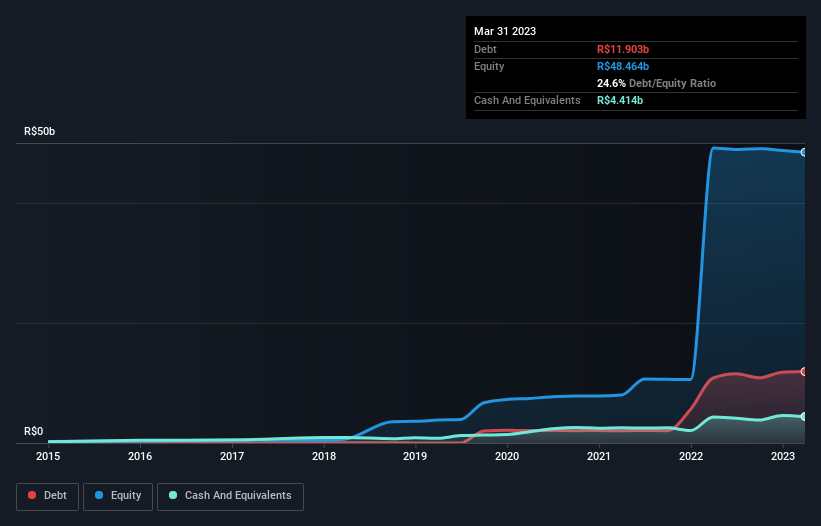
Task: Click the red Debt end marker dot
Action: click(x=804, y=372)
